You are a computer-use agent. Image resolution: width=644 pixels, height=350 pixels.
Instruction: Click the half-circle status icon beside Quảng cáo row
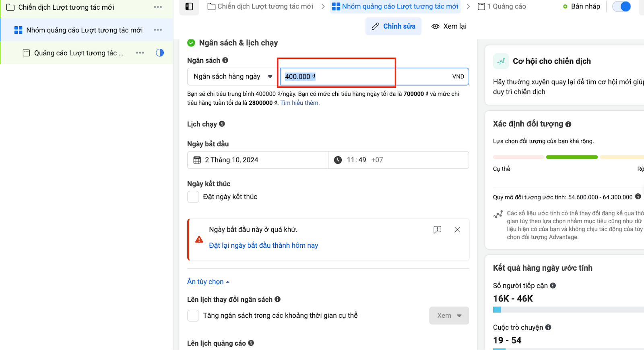click(160, 53)
